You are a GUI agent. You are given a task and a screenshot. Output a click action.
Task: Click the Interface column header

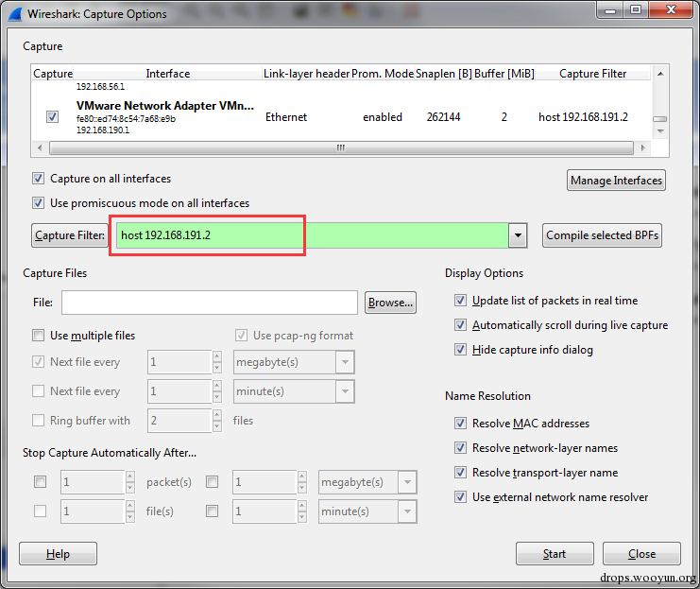[x=168, y=74]
